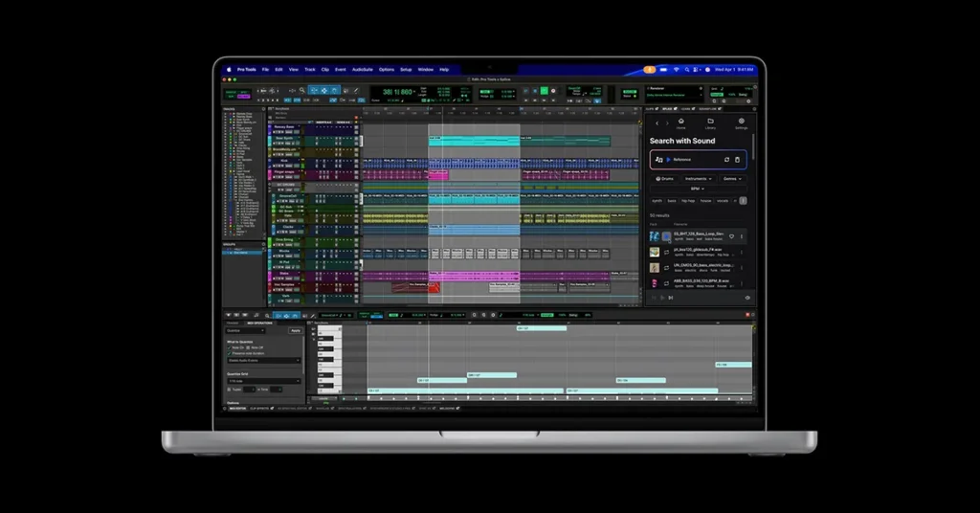
Task: Expand the Quantize Grid note value dropdown
Action: click(263, 381)
